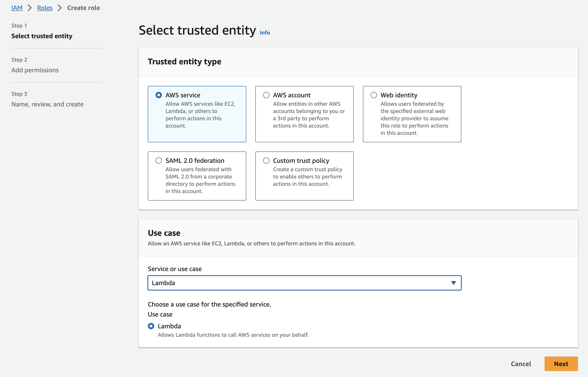Screen dimensions: 588x377
Task: Open the Service or use case dropdown
Action: click(x=304, y=283)
